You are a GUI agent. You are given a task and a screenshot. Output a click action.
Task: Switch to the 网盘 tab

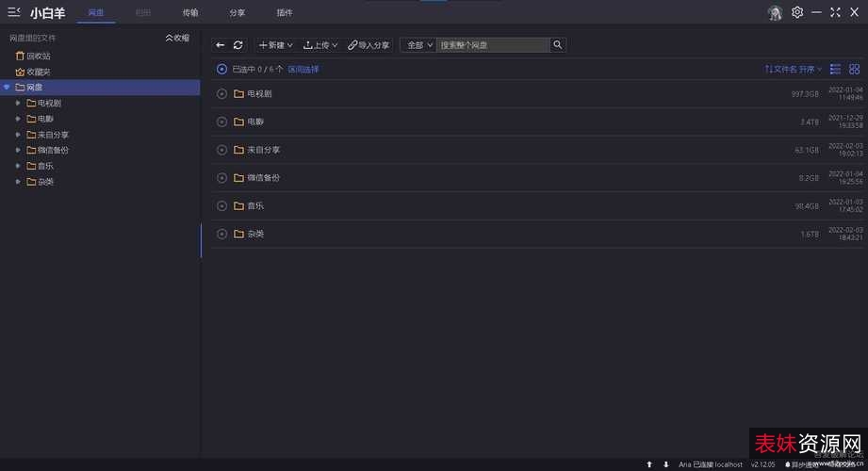[96, 13]
